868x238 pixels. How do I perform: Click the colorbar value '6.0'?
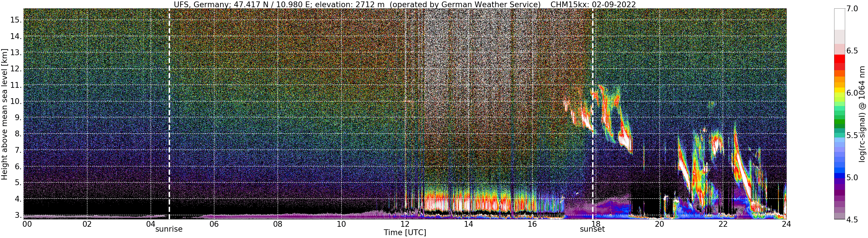[x=852, y=93]
